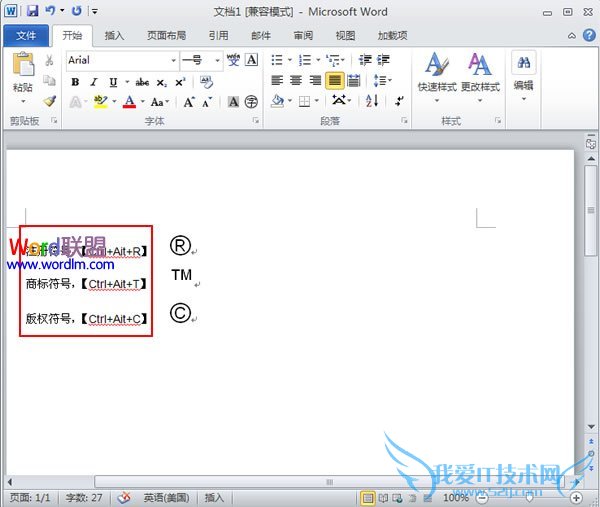
Task: Align text right
Action: point(315,80)
